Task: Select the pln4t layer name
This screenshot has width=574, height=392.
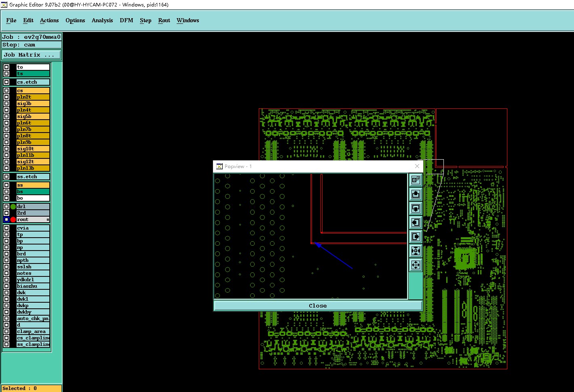Action: point(33,110)
